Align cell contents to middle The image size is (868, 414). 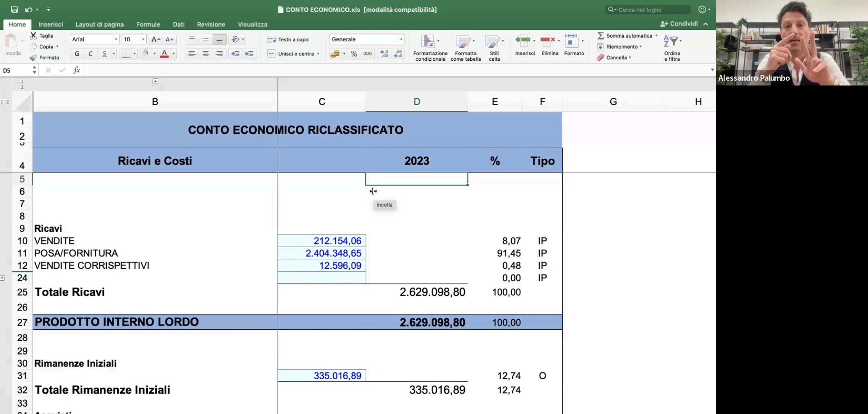206,39
